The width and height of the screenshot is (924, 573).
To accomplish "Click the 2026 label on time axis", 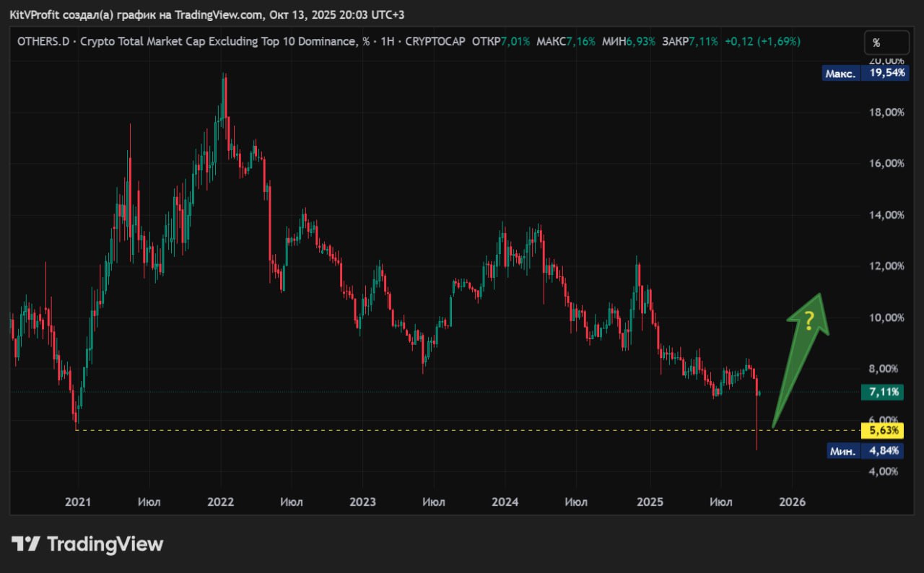I will coord(792,502).
